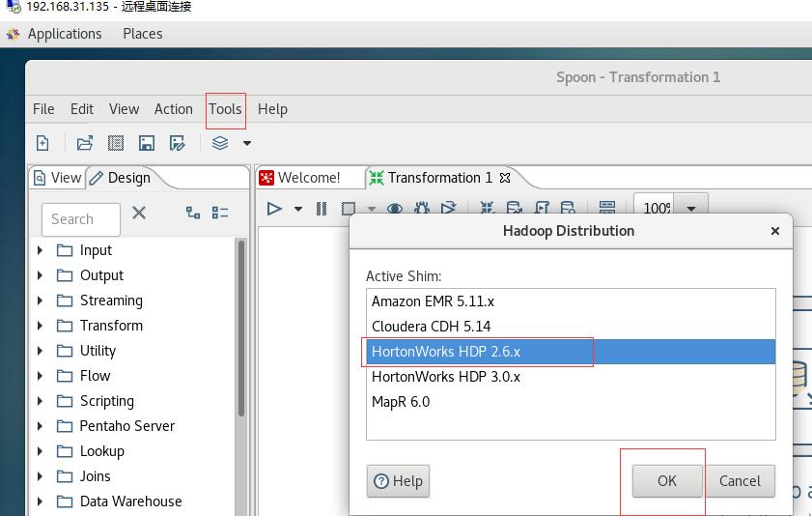Pause the transformation
This screenshot has width=812, height=516.
322,209
